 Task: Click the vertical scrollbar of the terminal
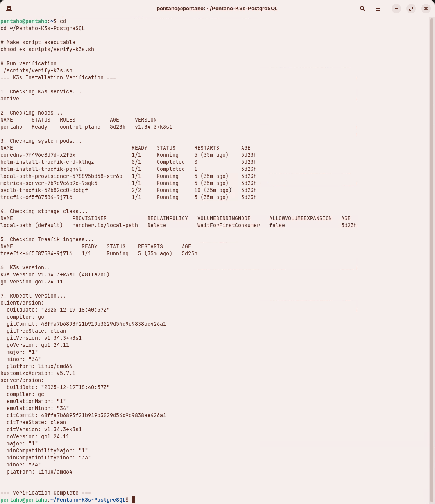click(432, 258)
